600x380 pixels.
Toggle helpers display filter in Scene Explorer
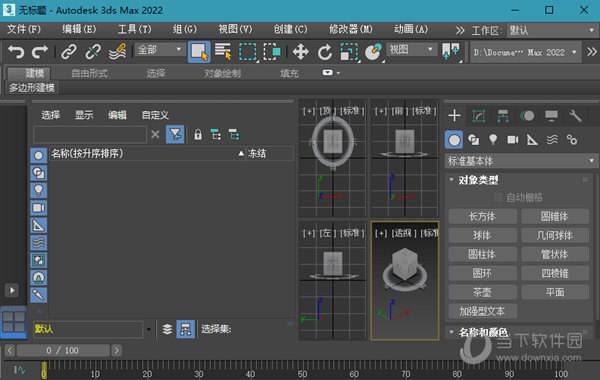coord(39,225)
